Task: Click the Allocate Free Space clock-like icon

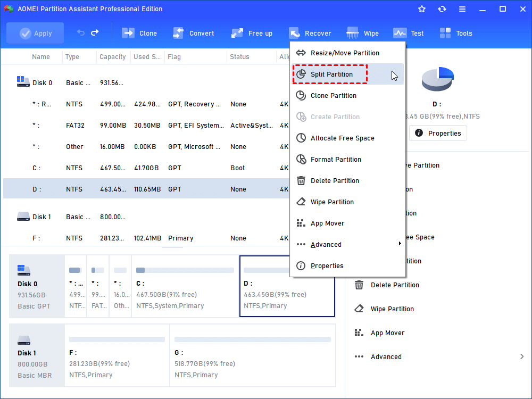Action: [301, 138]
